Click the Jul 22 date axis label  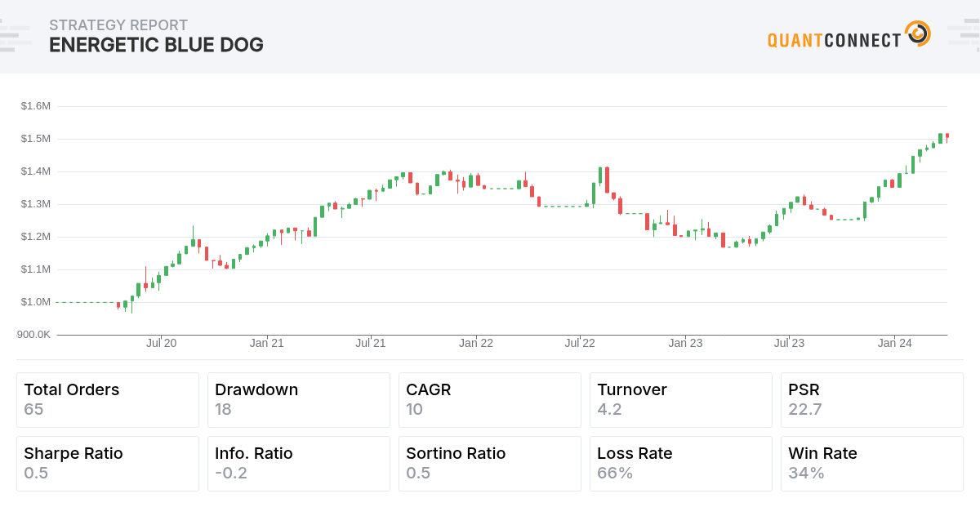(x=581, y=344)
